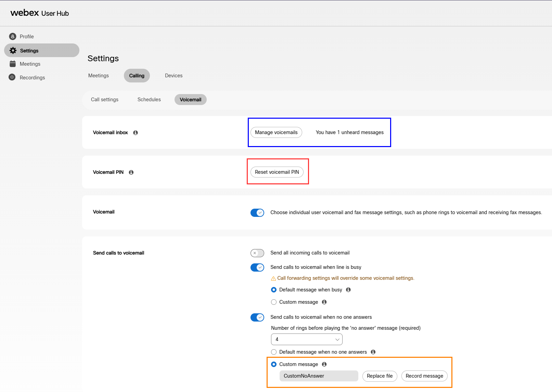Click info icon beside selected no-answer Custom message
This screenshot has height=392, width=552.
[324, 364]
